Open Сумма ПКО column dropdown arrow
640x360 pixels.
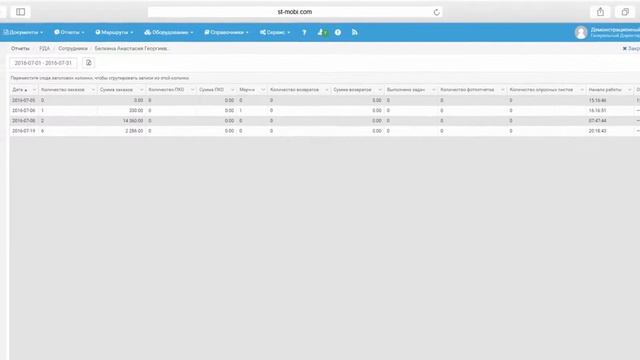point(233,90)
